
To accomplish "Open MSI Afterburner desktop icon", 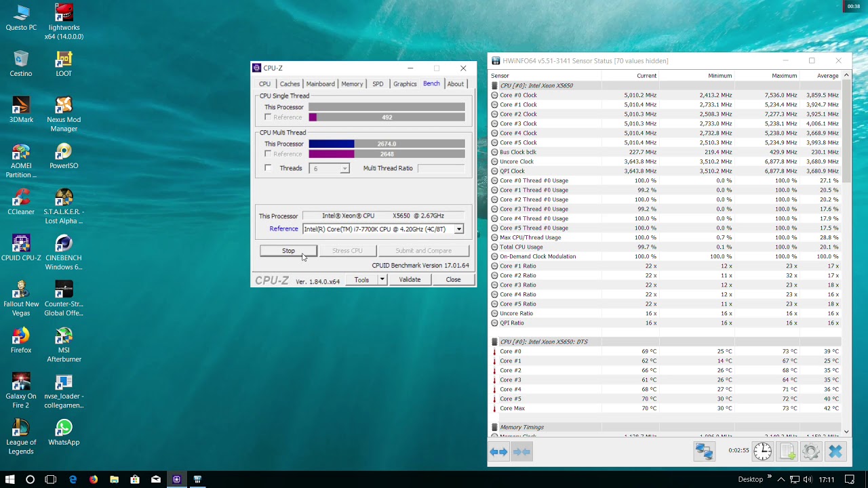I will (64, 344).
